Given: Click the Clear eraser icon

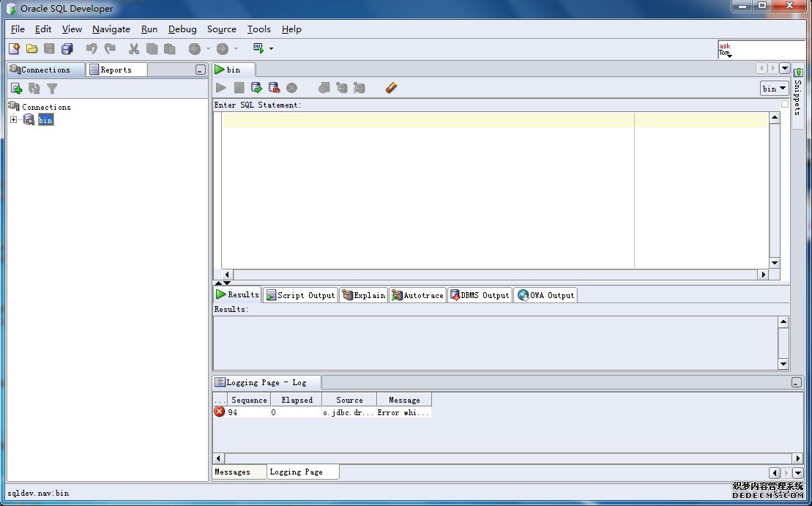Looking at the screenshot, I should 391,88.
